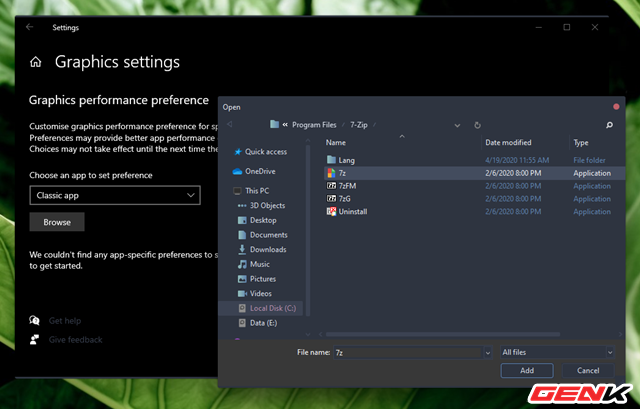Select Quick access in the navigation tree
640x409 pixels.
tap(265, 152)
